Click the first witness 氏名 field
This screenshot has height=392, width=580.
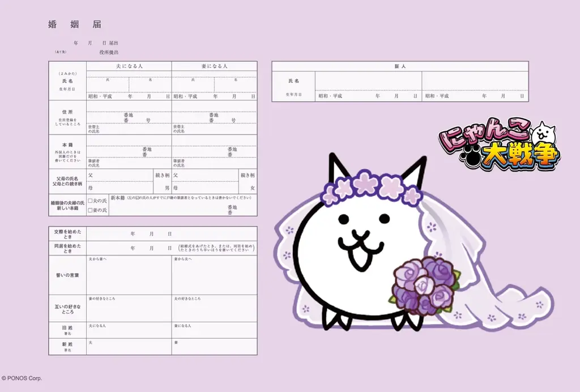[368, 80]
